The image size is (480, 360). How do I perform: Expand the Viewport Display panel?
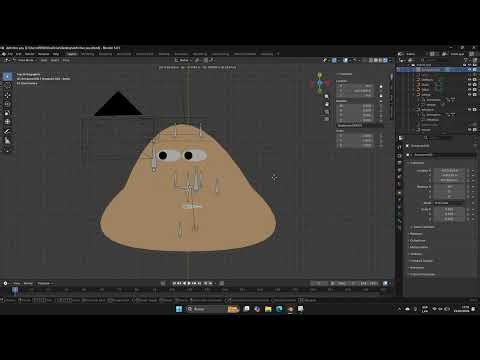point(422,261)
